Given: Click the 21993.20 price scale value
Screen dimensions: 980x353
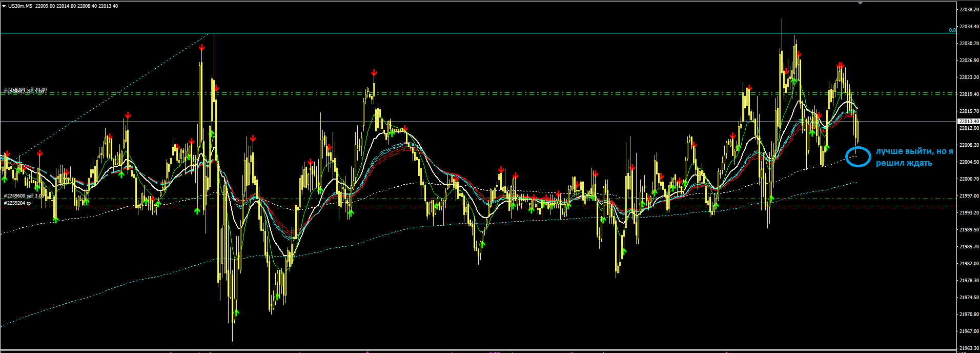Looking at the screenshot, I should (x=969, y=213).
